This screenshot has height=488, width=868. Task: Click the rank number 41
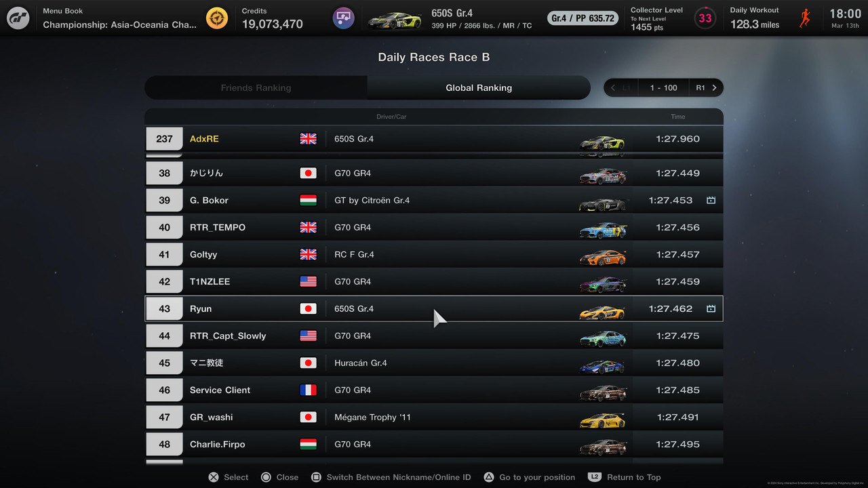(165, 254)
